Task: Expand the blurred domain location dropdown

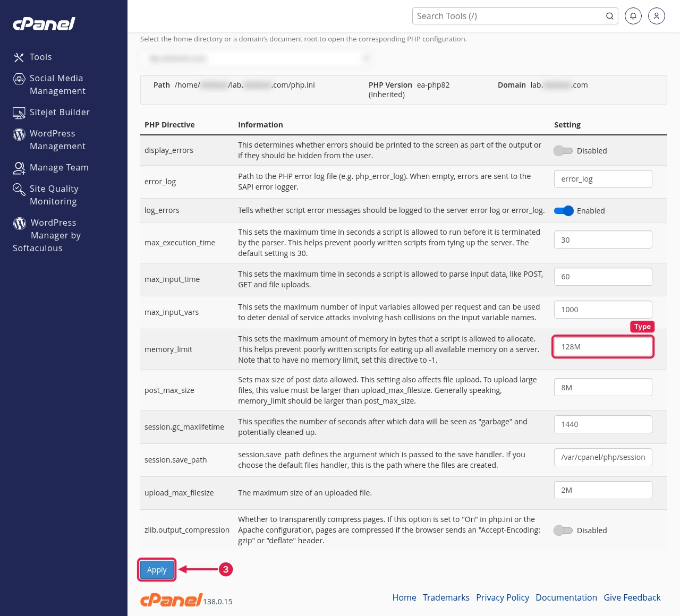Action: [257, 58]
